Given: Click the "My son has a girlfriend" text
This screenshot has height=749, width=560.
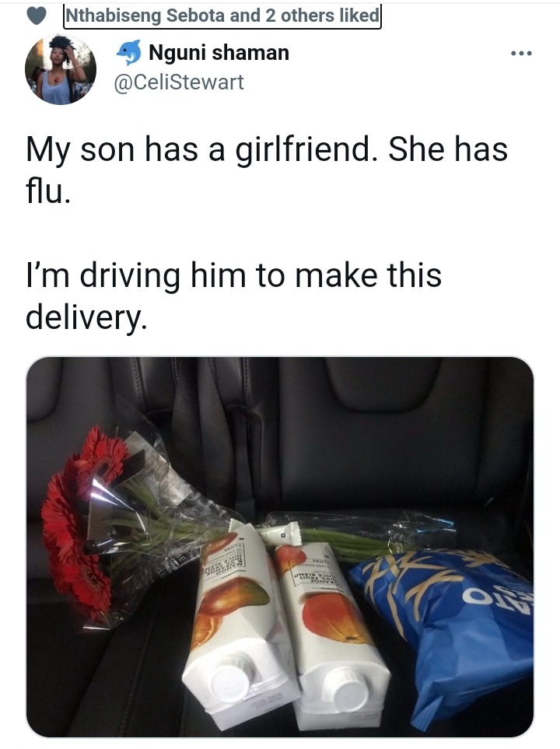Looking at the screenshot, I should coord(198,149).
